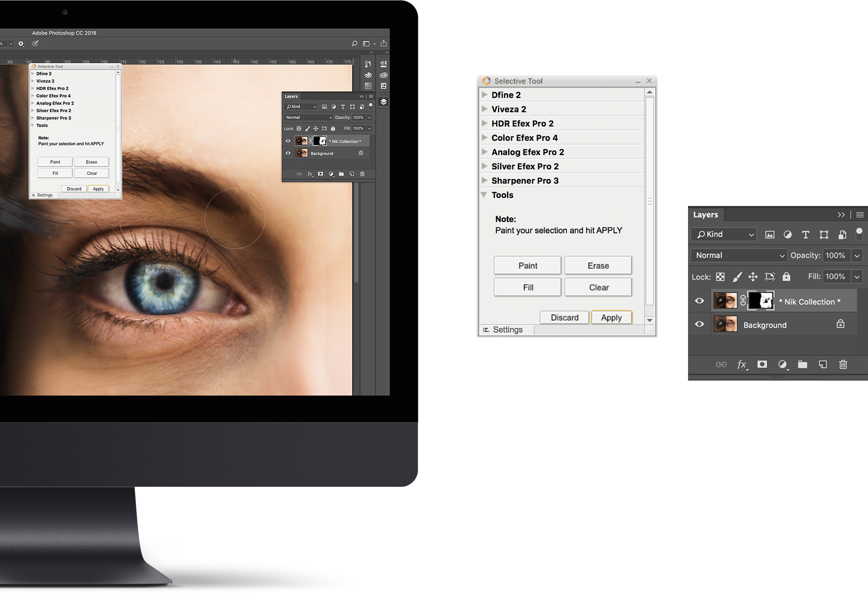Open the Creative Cloud Libraries icon in Photoshop's dock
This screenshot has width=868, height=606.
click(x=383, y=75)
